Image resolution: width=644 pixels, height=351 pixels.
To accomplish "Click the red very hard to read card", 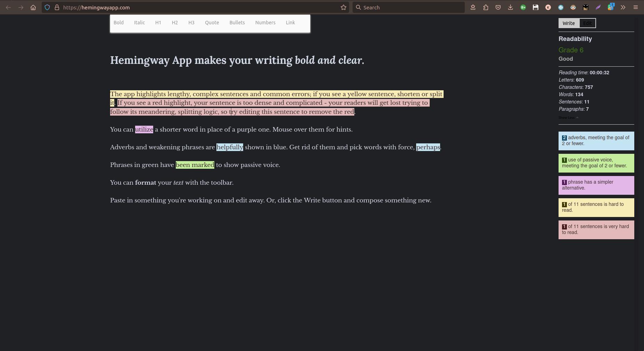I will pyautogui.click(x=596, y=229).
